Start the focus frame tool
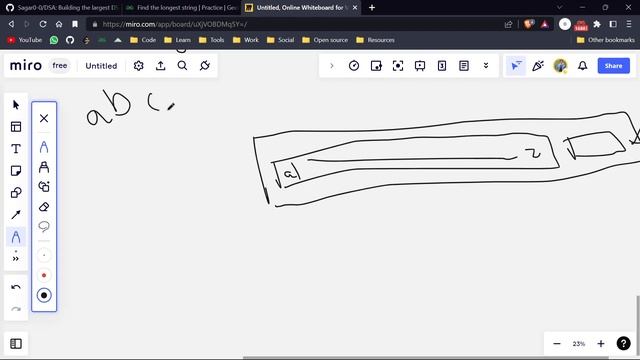 [398, 66]
